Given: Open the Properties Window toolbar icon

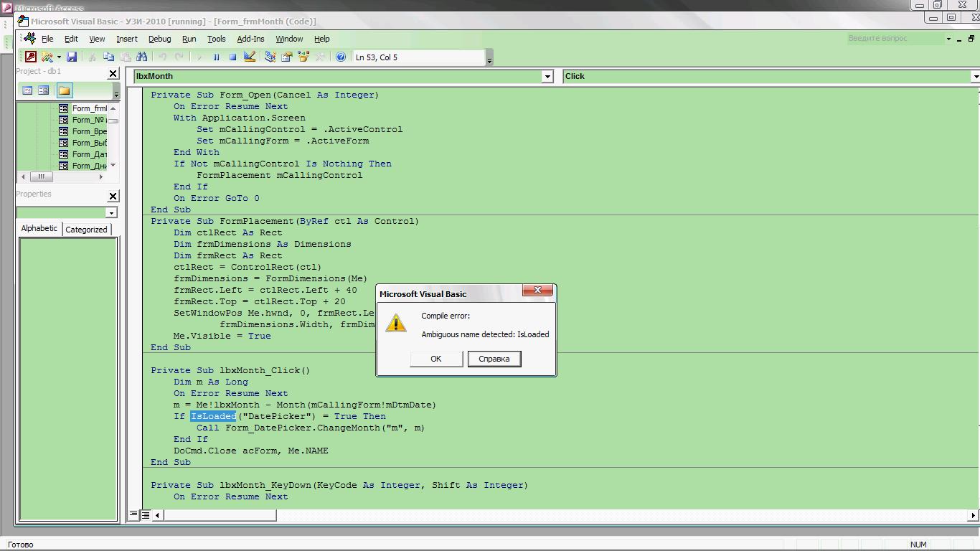Looking at the screenshot, I should (286, 57).
